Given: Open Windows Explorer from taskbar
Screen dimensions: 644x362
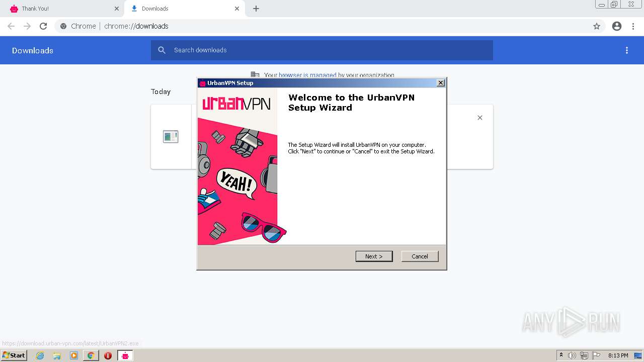Looking at the screenshot, I should 57,355.
